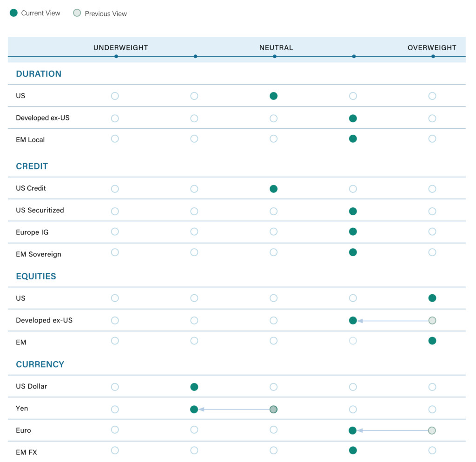Click the arrow in Equities Developed ex-US row
This screenshot has height=462, width=476.
click(x=392, y=320)
